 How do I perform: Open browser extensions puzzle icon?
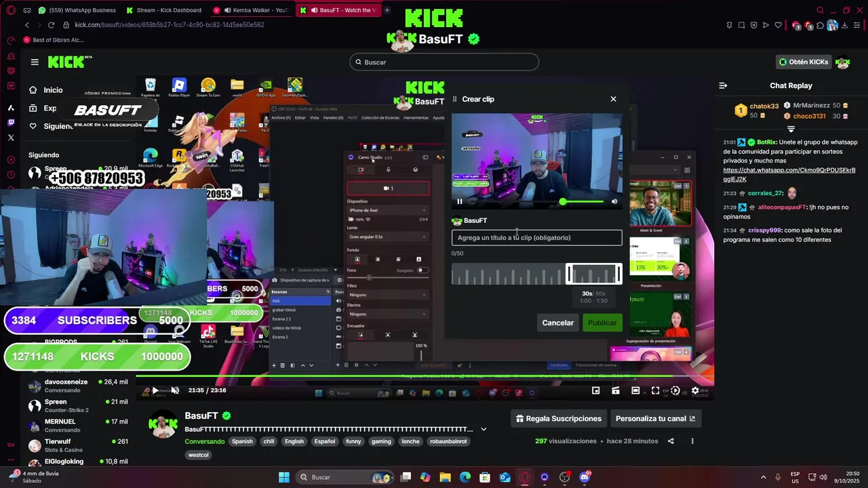(x=820, y=25)
